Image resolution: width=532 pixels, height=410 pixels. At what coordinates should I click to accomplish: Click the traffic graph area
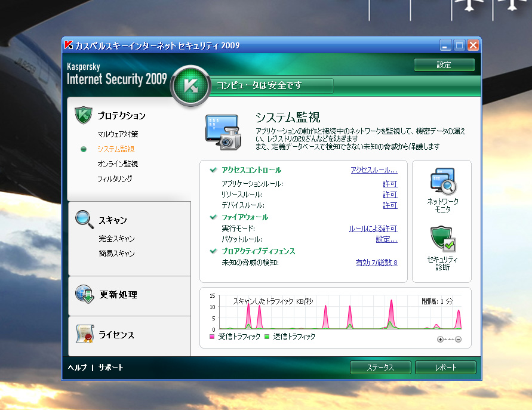[341, 312]
